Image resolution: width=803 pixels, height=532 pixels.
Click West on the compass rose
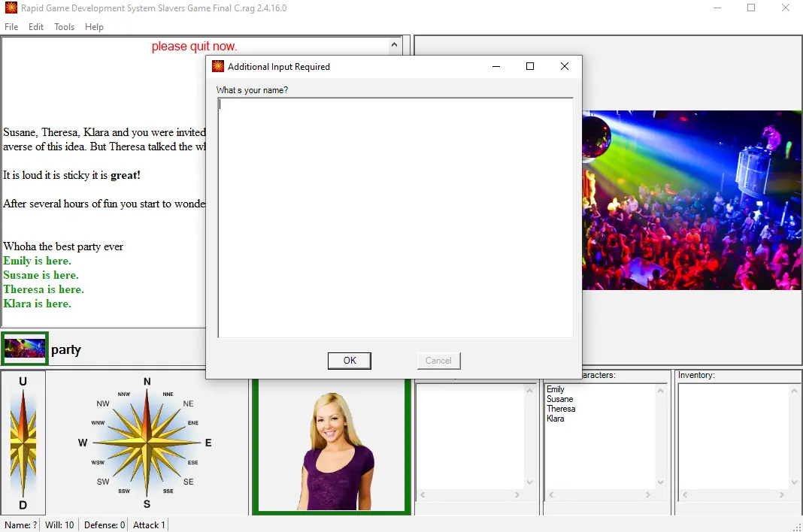click(83, 443)
